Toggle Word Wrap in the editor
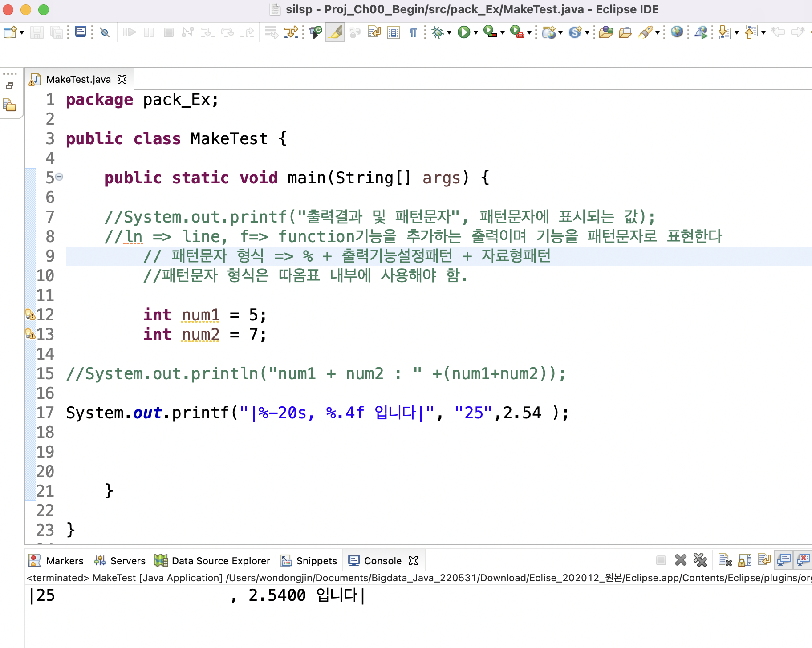This screenshot has height=648, width=812. (x=374, y=32)
